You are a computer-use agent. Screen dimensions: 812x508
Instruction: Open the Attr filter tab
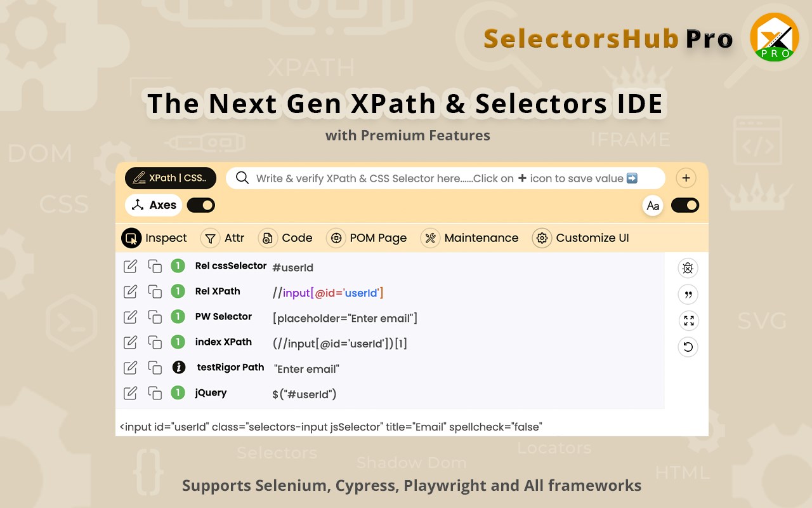[223, 238]
